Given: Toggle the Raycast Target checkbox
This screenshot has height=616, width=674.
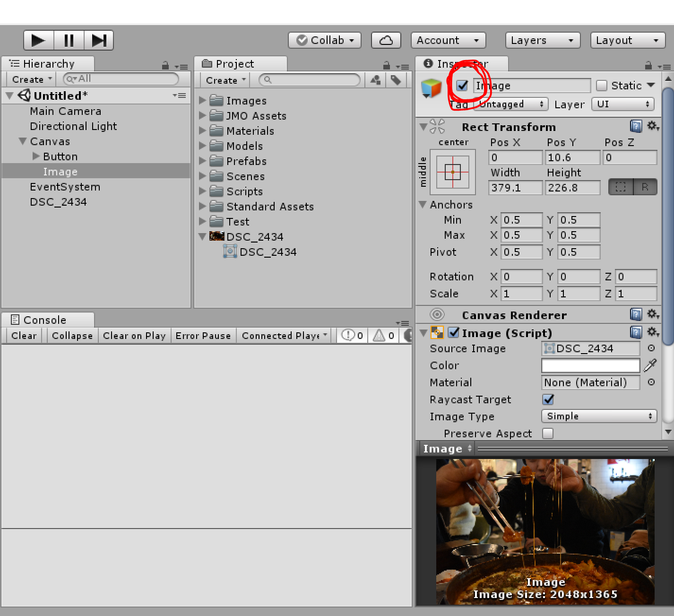Looking at the screenshot, I should (548, 399).
